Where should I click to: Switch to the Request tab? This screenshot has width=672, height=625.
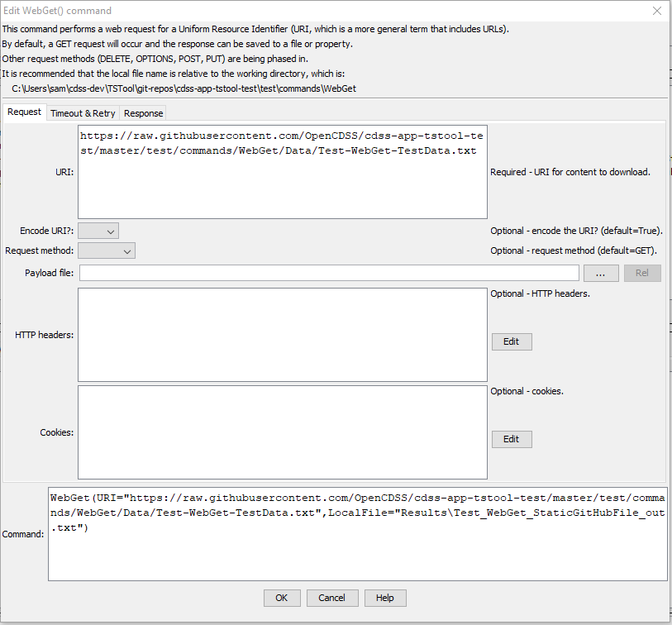coord(25,112)
